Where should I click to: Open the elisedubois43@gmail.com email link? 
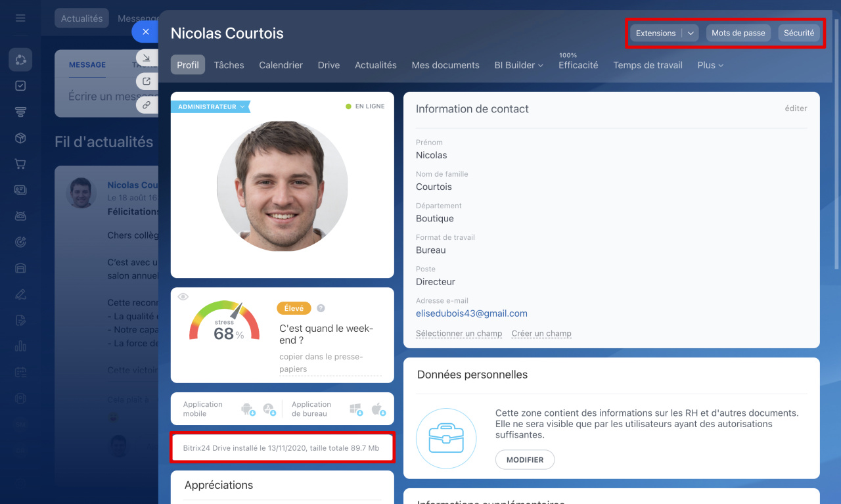[x=471, y=313]
